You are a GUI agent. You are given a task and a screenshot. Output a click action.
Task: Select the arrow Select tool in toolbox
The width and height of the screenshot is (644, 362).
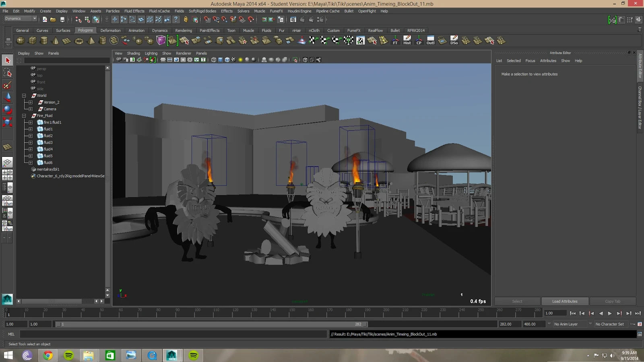point(7,60)
